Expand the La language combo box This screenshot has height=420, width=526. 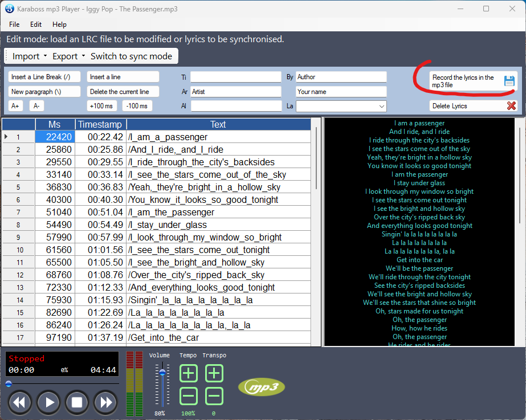381,106
